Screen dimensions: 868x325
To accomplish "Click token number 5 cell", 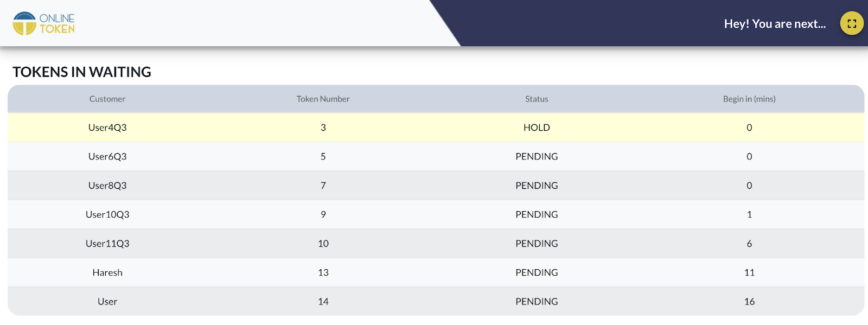I will pos(323,156).
